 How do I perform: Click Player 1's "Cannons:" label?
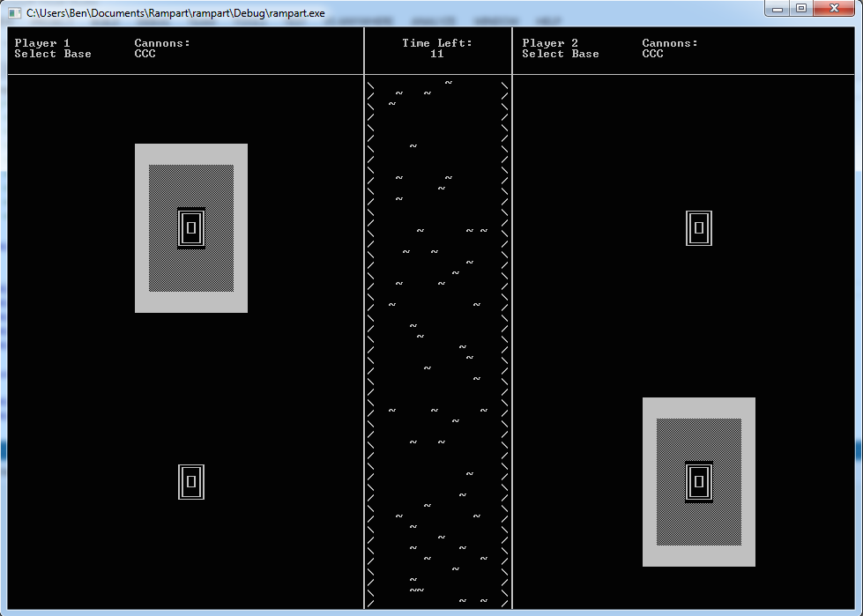click(x=162, y=43)
